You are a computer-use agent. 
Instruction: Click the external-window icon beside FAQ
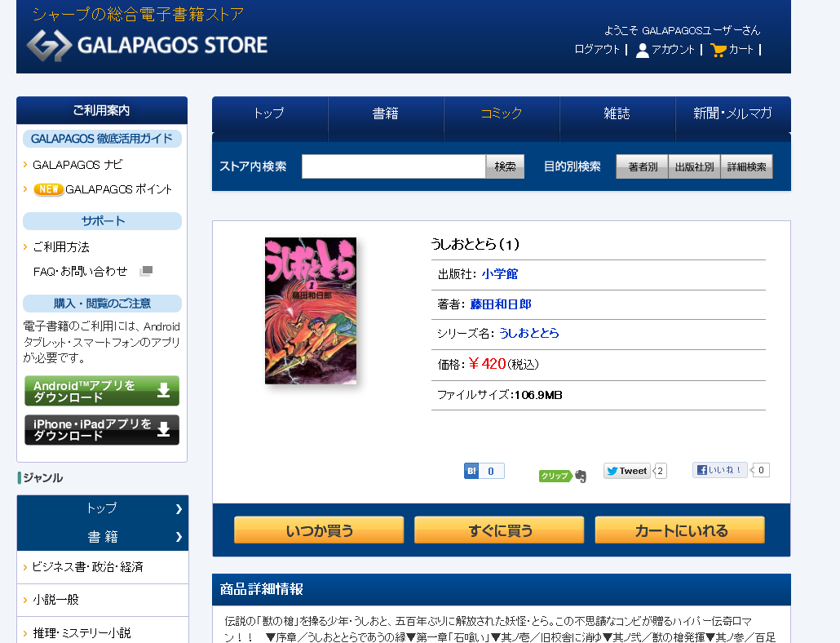(x=146, y=271)
